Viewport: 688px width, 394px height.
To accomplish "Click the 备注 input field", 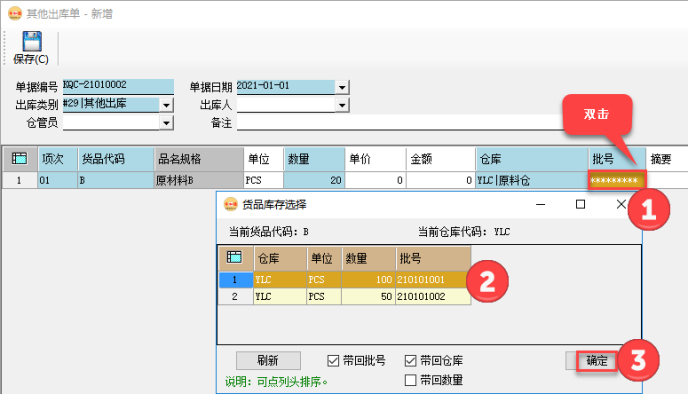I will click(x=400, y=122).
